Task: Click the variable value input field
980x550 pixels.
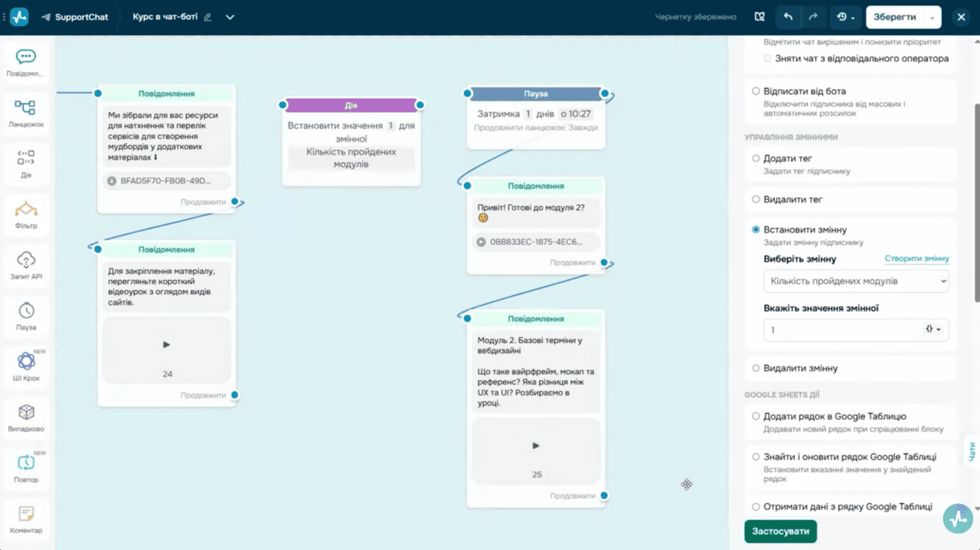Action: point(842,330)
